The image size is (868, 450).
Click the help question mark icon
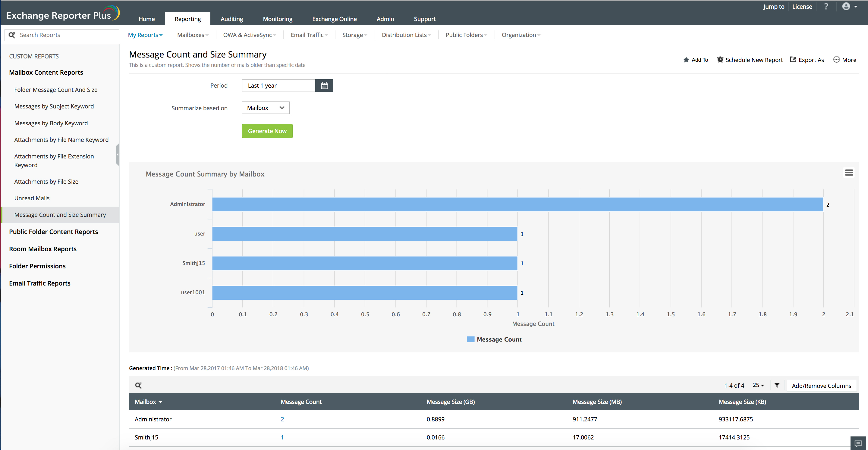pyautogui.click(x=826, y=6)
